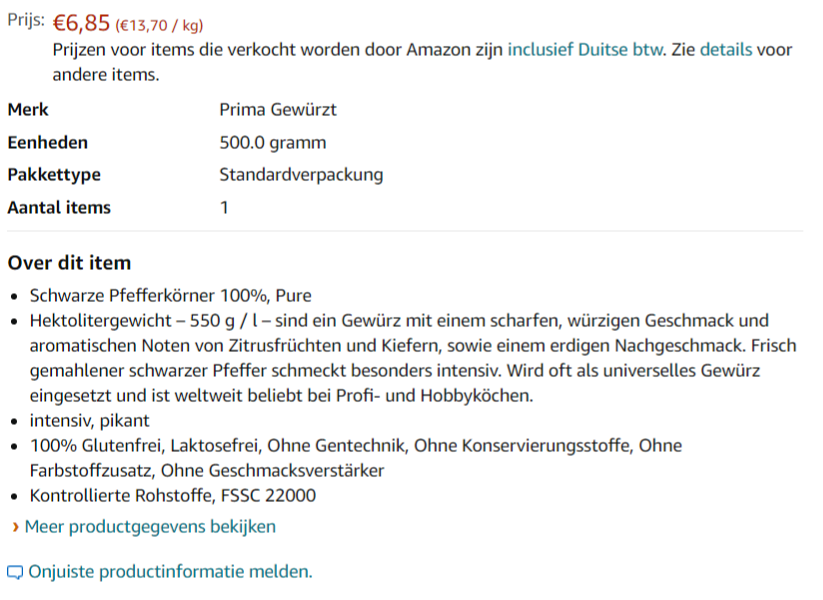Click the Schwarze Pfefferkörner 100% bullet

point(171,296)
